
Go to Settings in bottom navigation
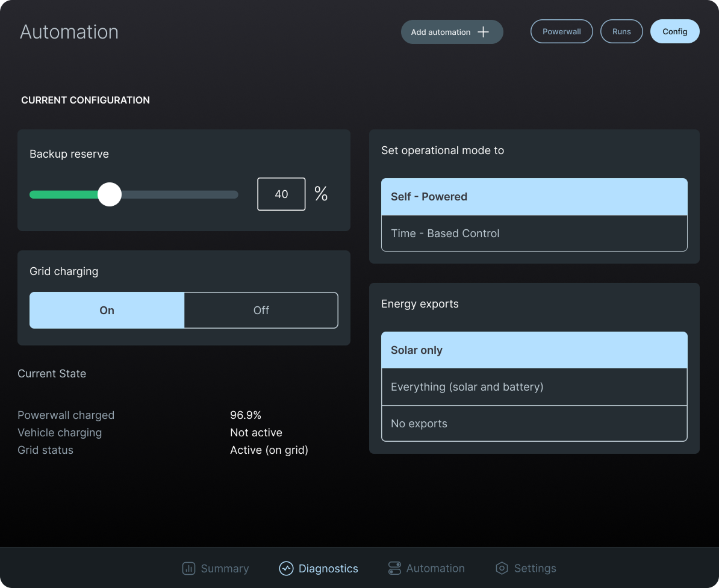526,568
